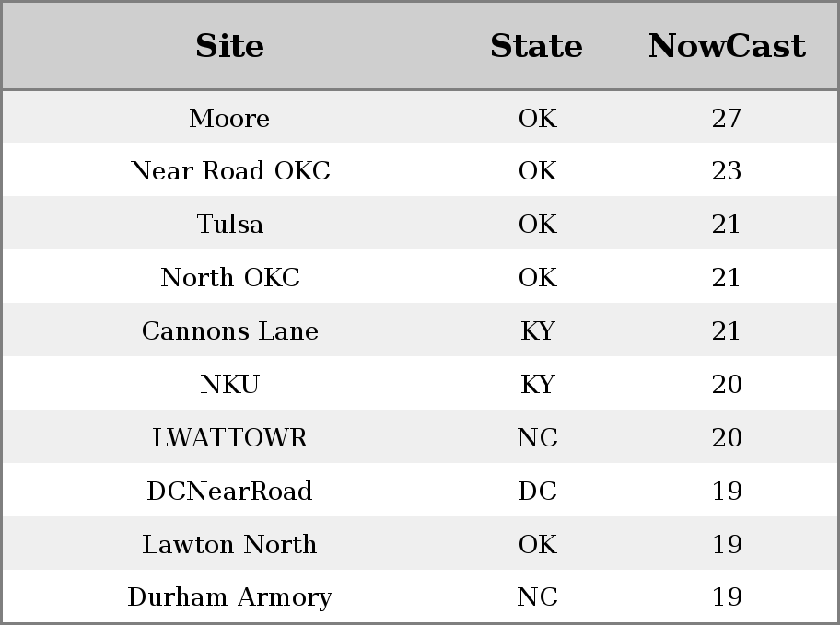Select the Tulsa site cell
Viewport: 840px width, 625px height.
click(230, 224)
